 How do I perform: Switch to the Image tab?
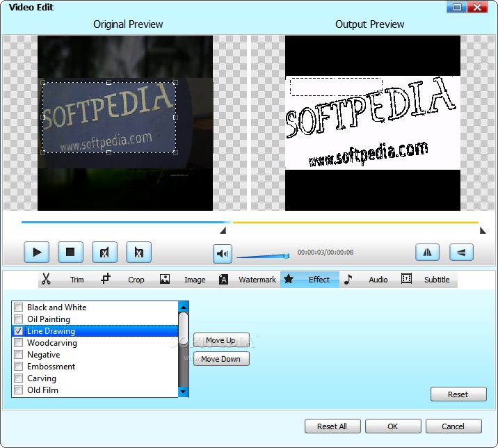195,280
